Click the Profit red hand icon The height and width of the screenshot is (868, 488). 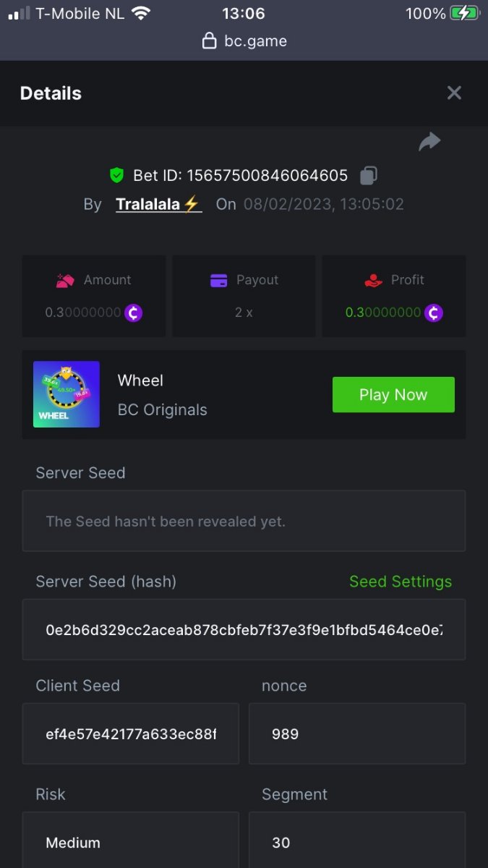(373, 280)
